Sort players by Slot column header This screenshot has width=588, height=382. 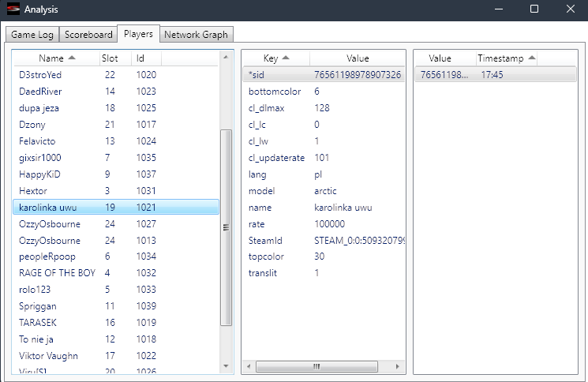(x=115, y=58)
